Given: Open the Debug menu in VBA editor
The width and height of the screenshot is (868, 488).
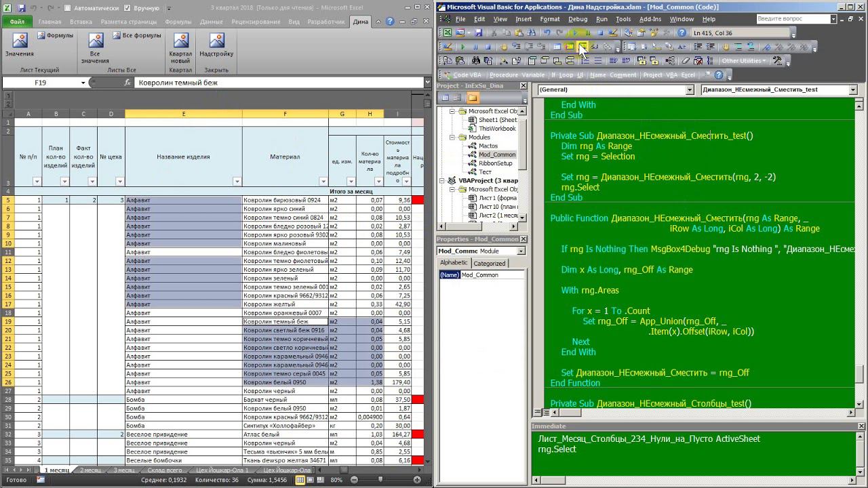Looking at the screenshot, I should coord(577,19).
